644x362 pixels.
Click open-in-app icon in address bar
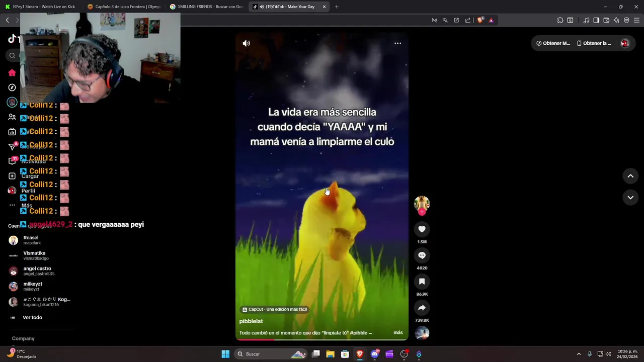tap(456, 20)
